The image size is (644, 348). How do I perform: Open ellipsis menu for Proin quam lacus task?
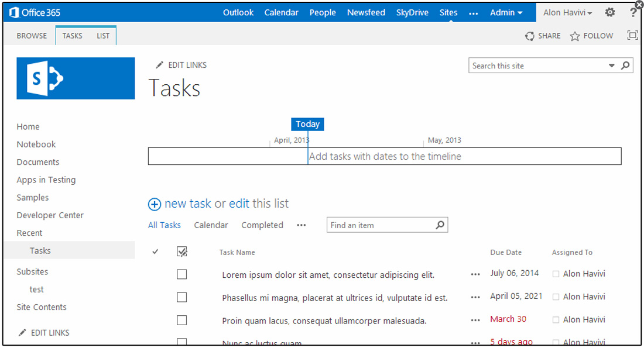(x=475, y=320)
